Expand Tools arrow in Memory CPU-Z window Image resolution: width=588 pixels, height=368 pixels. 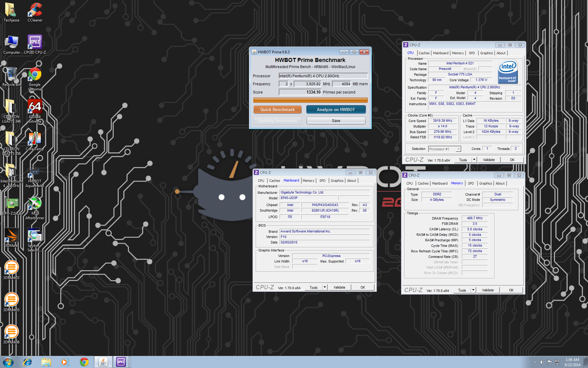[473, 290]
